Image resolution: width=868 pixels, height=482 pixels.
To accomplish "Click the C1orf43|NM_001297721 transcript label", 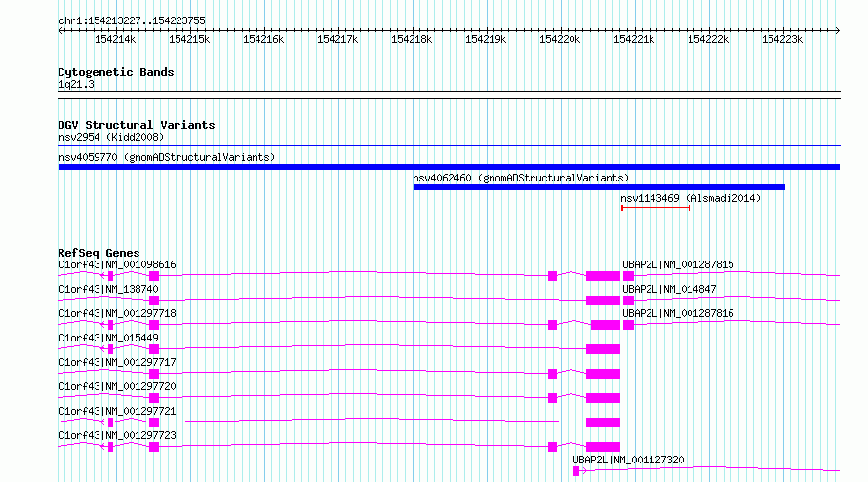I will pyautogui.click(x=117, y=411).
